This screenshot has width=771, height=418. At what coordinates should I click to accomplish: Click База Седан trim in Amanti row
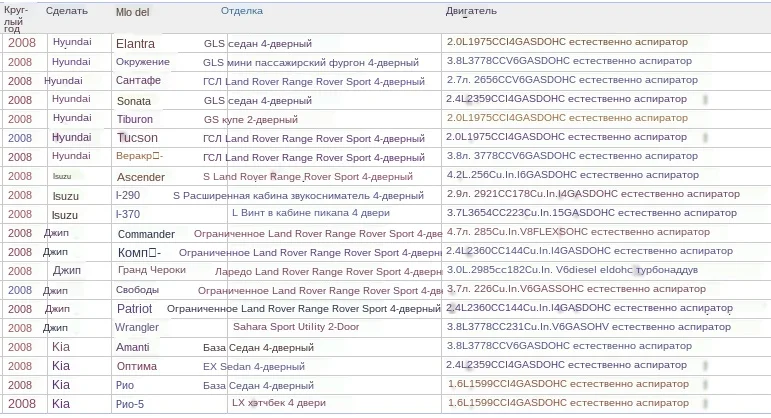tap(258, 348)
